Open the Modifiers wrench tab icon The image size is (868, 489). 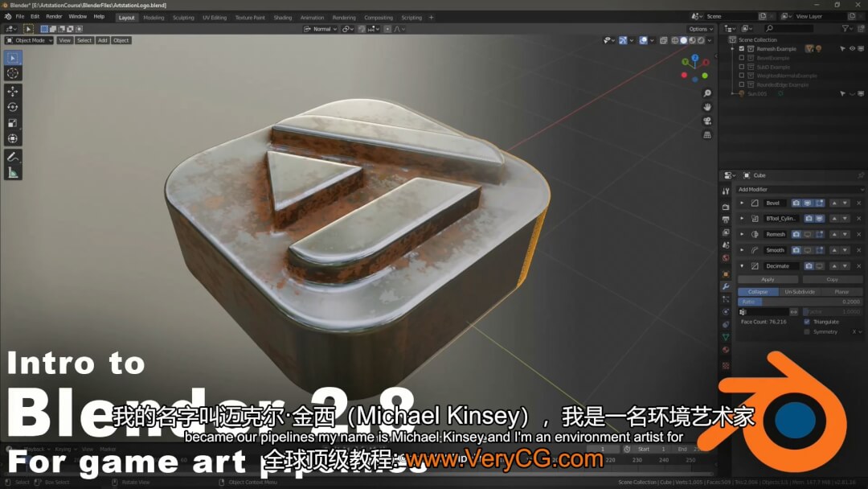tap(726, 286)
